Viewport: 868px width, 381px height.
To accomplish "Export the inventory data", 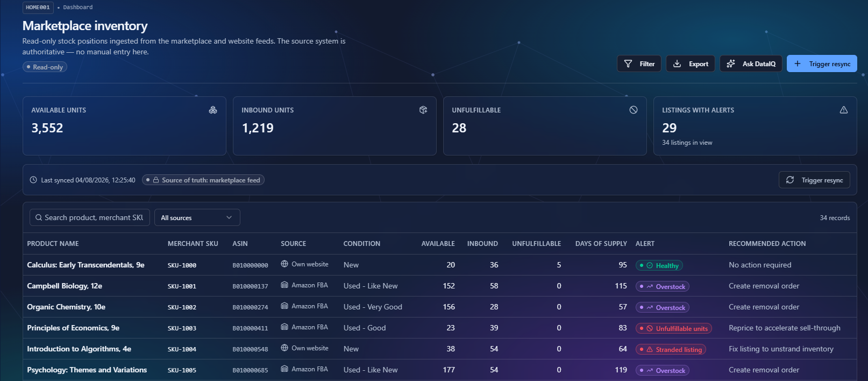I will click(691, 63).
